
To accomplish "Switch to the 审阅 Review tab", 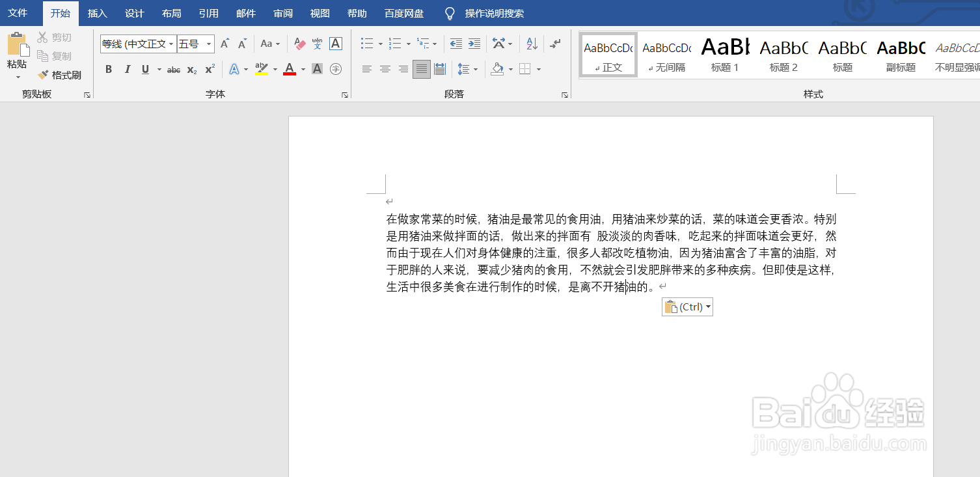I will pos(283,13).
